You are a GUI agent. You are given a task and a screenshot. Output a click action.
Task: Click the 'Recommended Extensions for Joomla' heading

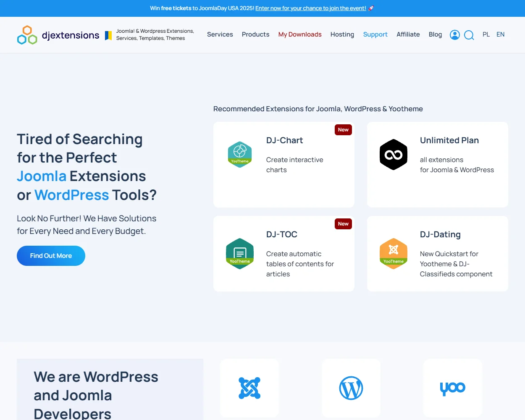(x=318, y=109)
